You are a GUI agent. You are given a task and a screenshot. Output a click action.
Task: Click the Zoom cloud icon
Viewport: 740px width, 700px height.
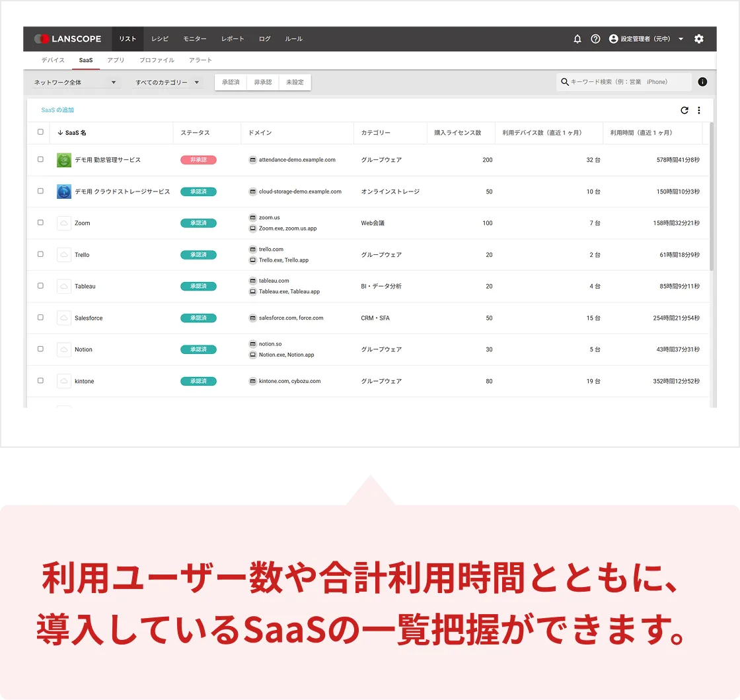click(64, 223)
